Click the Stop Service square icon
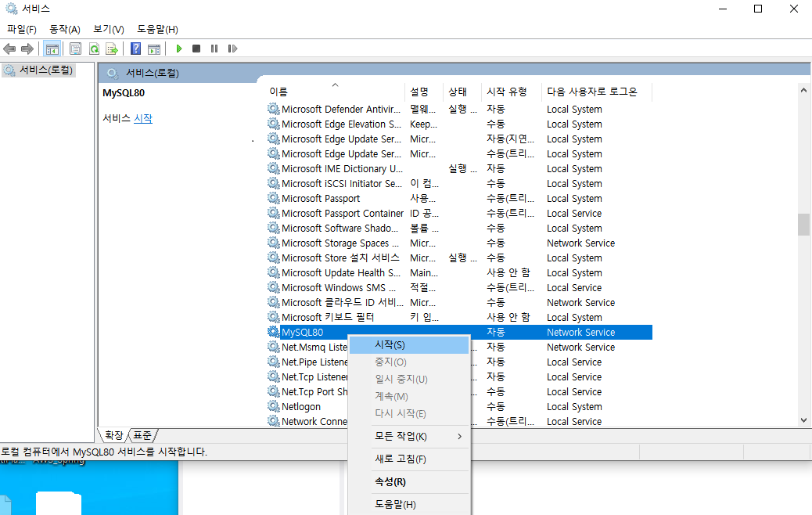This screenshot has height=515, width=812. pos(196,49)
